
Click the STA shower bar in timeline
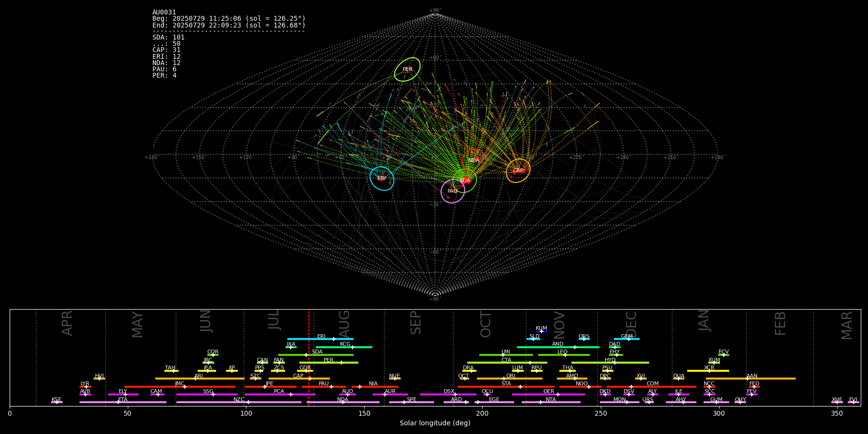506,387
